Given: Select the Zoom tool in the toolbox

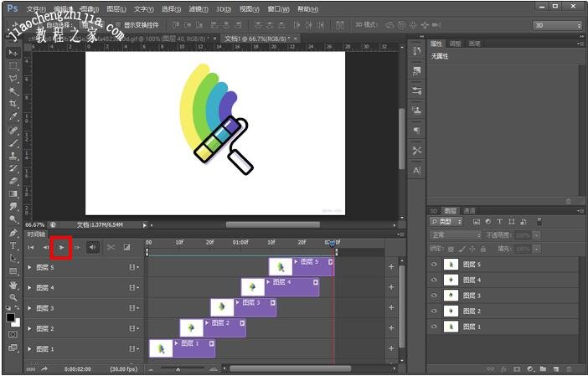Looking at the screenshot, I should pos(13,297).
